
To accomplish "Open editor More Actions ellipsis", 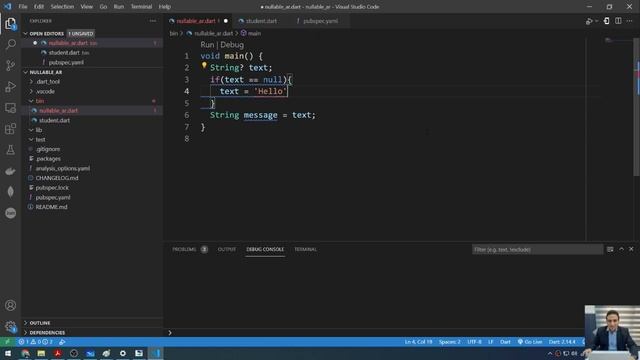I will click(x=630, y=21).
